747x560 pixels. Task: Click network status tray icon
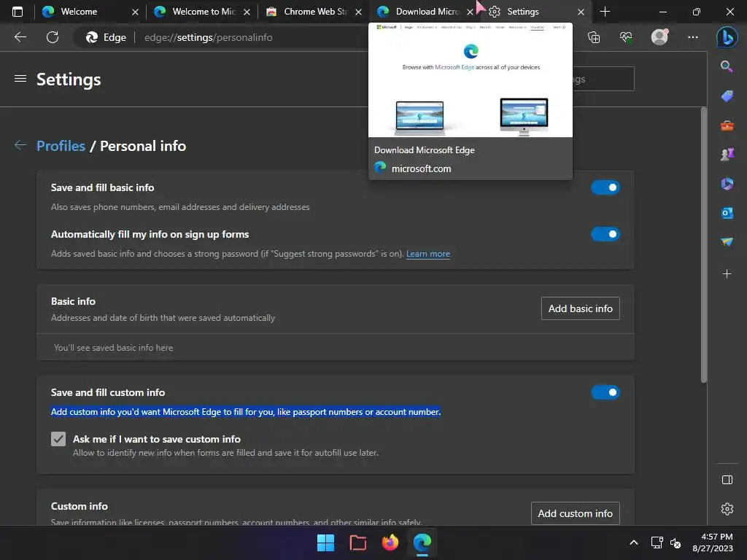click(x=657, y=542)
